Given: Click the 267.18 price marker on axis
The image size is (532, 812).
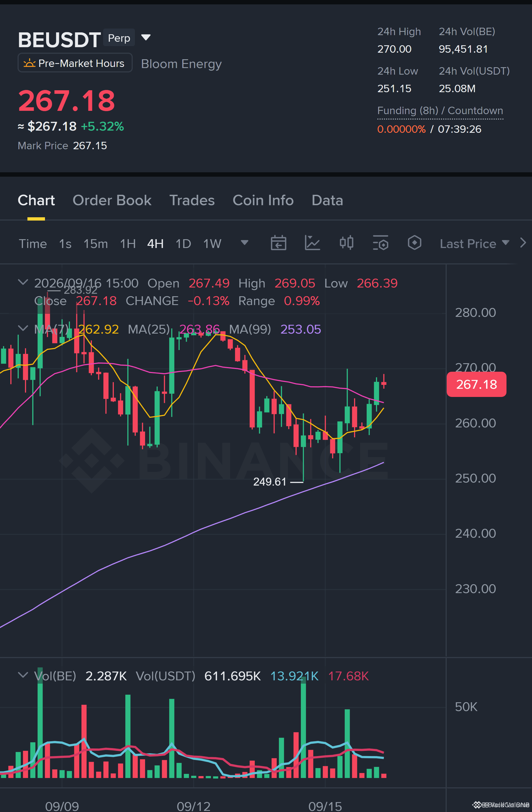Looking at the screenshot, I should [476, 385].
